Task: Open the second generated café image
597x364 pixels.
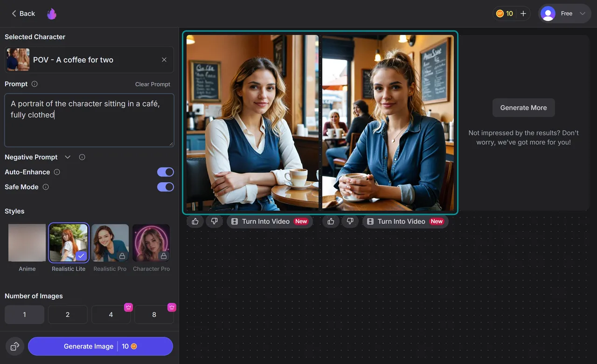Action: (388, 123)
